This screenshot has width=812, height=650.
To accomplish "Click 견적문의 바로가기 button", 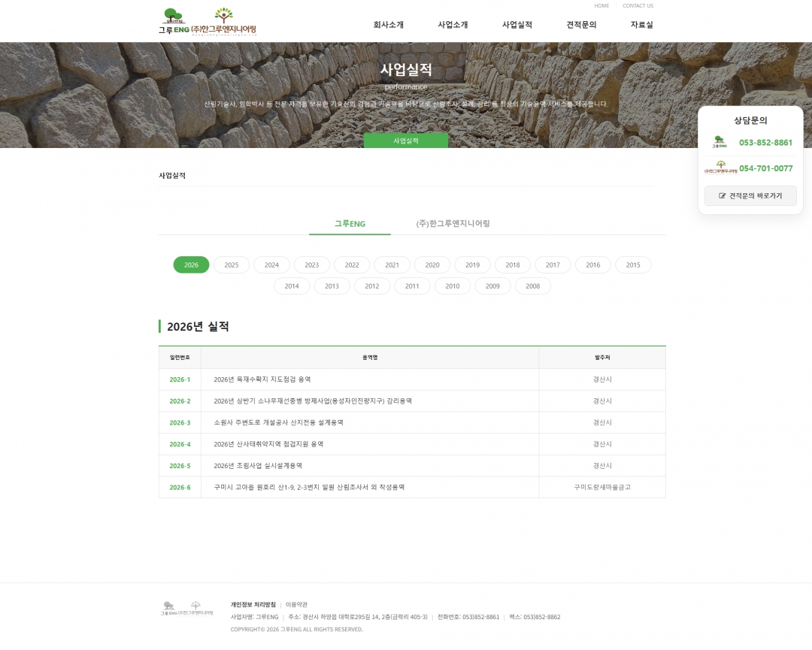I will [x=750, y=195].
